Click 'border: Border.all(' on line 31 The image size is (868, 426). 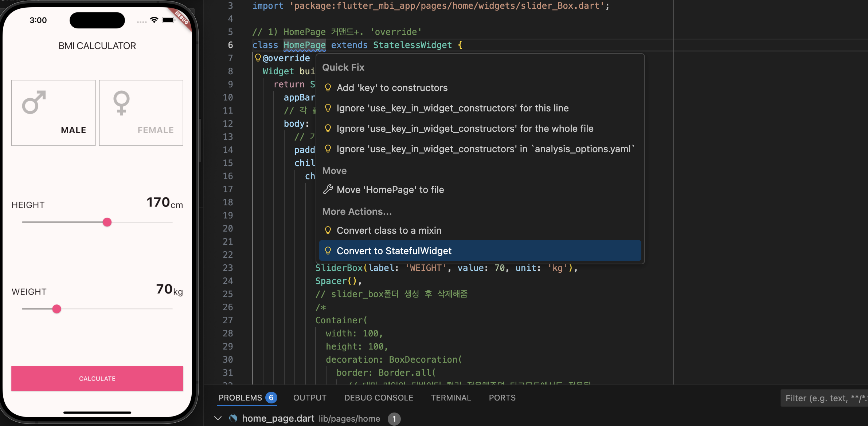pyautogui.click(x=386, y=373)
